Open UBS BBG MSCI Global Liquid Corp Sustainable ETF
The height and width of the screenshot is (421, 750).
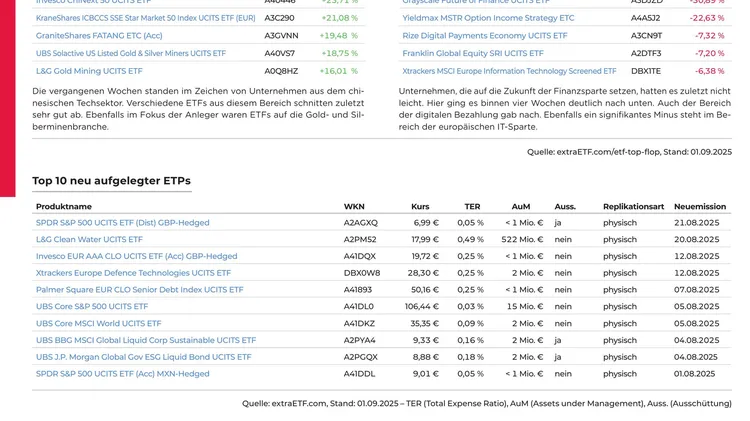point(146,341)
